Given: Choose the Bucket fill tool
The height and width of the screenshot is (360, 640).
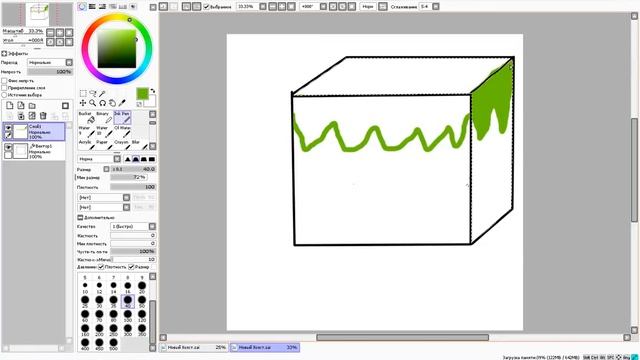Looking at the screenshot, I should point(87,118).
